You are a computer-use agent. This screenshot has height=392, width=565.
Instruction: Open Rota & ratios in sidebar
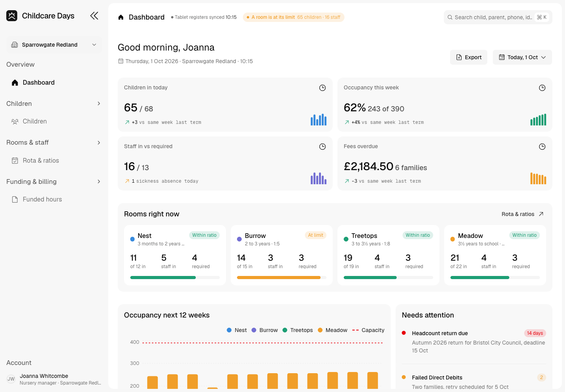54,160
